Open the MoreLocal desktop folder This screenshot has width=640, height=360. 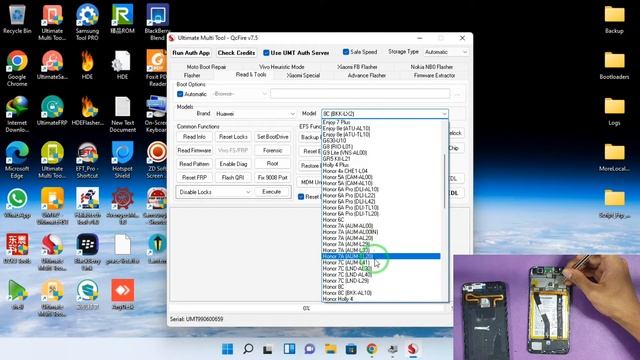(x=614, y=157)
